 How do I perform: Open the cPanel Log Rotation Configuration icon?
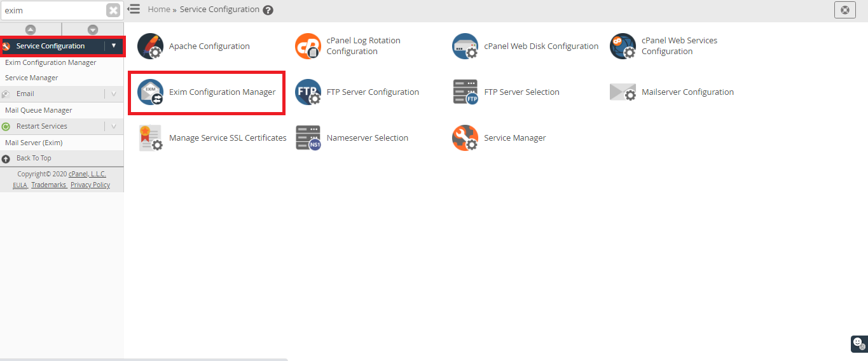pyautogui.click(x=308, y=46)
